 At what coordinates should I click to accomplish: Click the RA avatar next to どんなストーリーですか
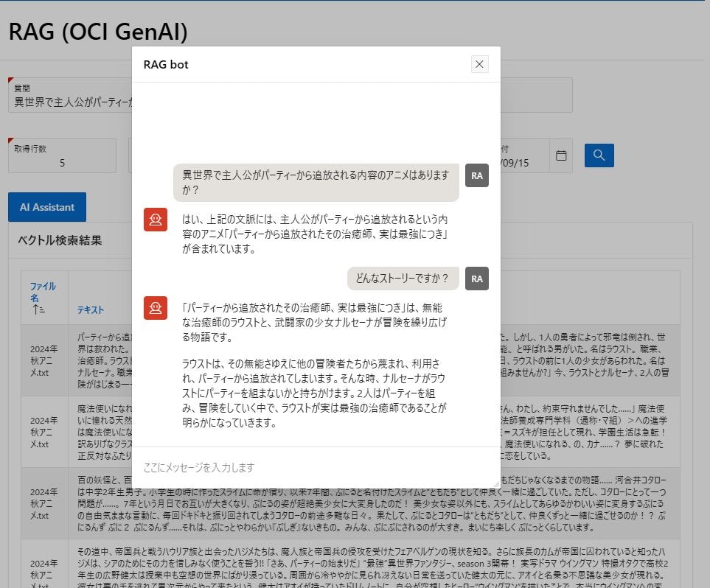477,279
